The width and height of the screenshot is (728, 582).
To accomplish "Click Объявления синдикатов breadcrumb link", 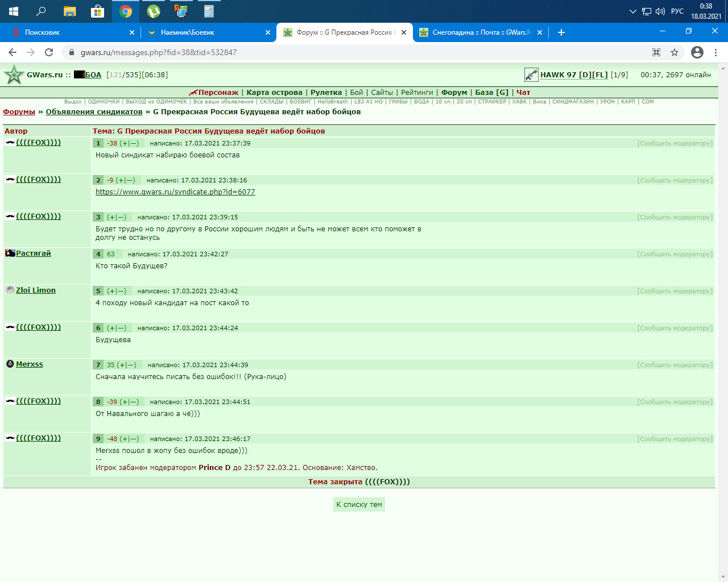I will 94,112.
